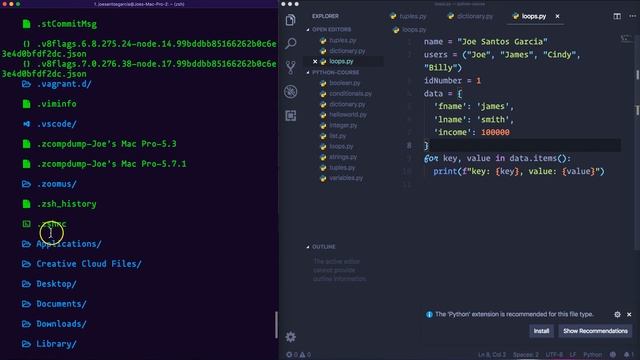640x360 pixels.
Task: Select dictionary.py in Open Editors
Action: coord(347,51)
